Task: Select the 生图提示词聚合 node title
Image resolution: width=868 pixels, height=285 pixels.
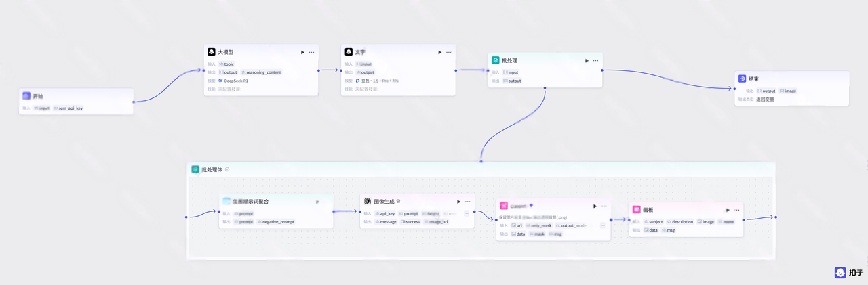Action: (x=255, y=201)
